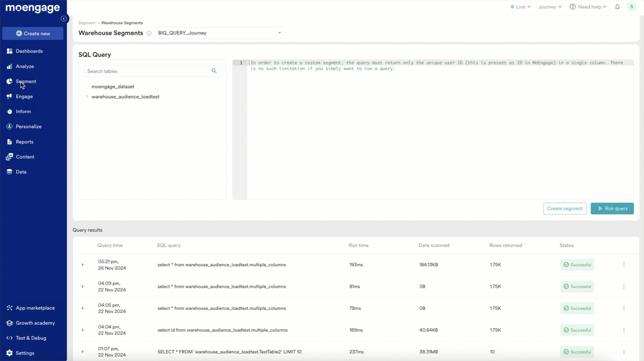Go to Engage in the sidebar
Image resolution: width=644 pixels, height=361 pixels.
coord(24,97)
